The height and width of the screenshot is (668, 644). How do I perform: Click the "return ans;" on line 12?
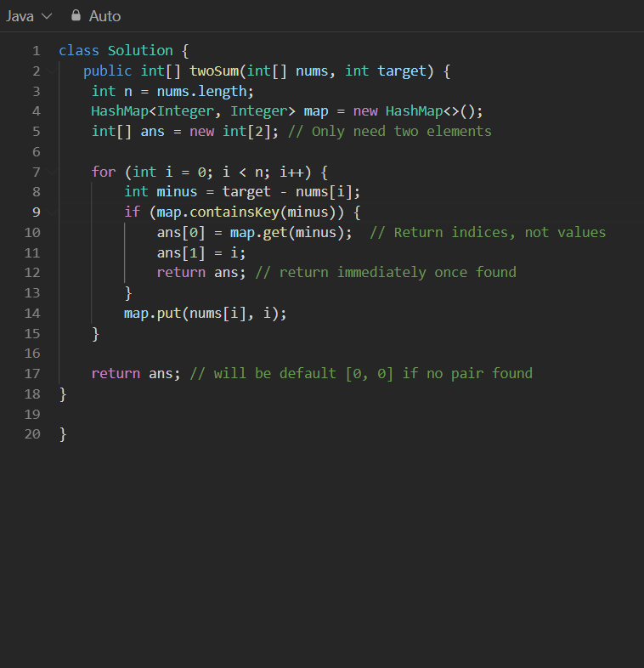pyautogui.click(x=201, y=272)
